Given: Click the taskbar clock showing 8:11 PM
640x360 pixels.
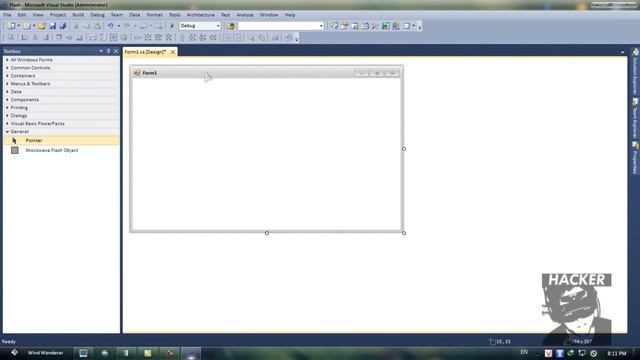Looking at the screenshot, I should 617,353.
